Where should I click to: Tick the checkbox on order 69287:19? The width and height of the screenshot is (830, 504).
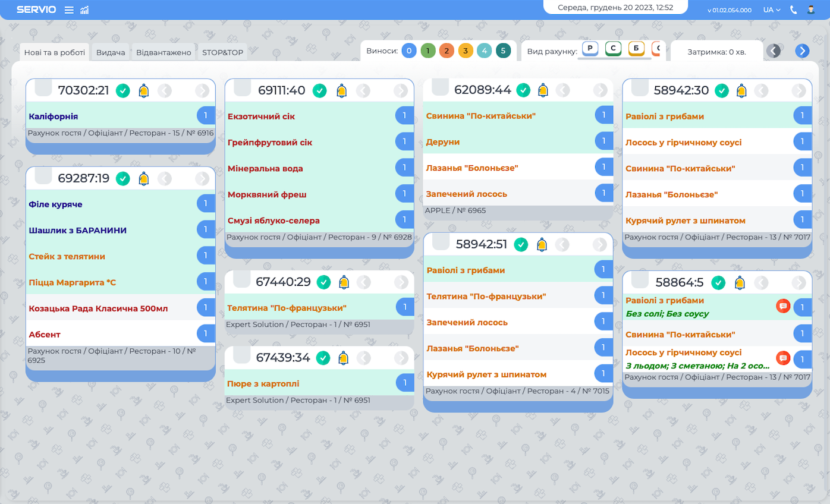coord(44,176)
